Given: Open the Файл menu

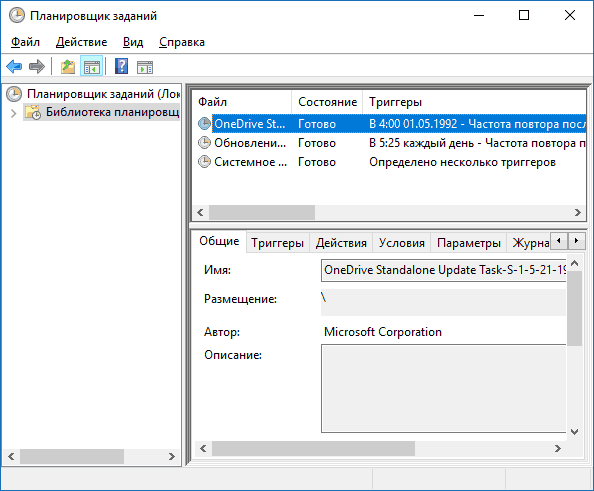Looking at the screenshot, I should (x=25, y=42).
